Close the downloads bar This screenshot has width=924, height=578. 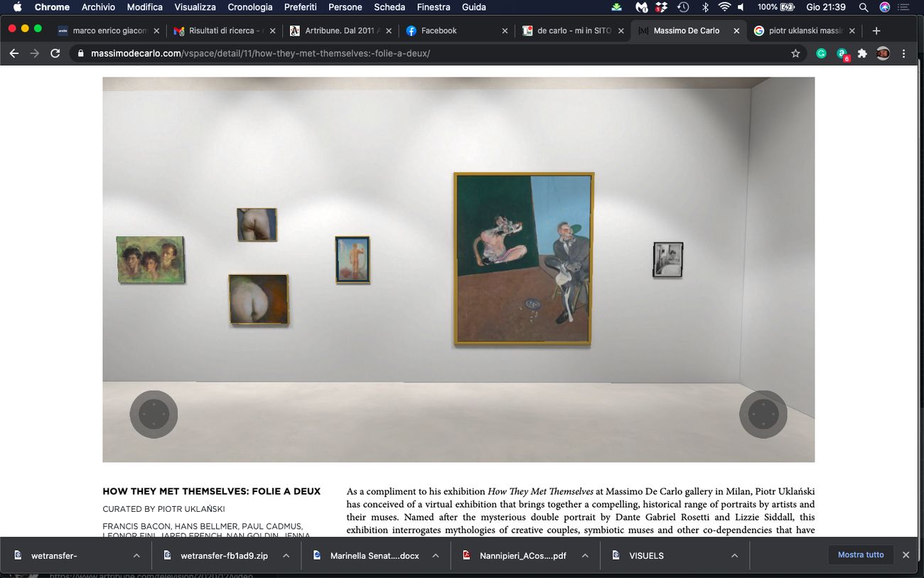906,555
